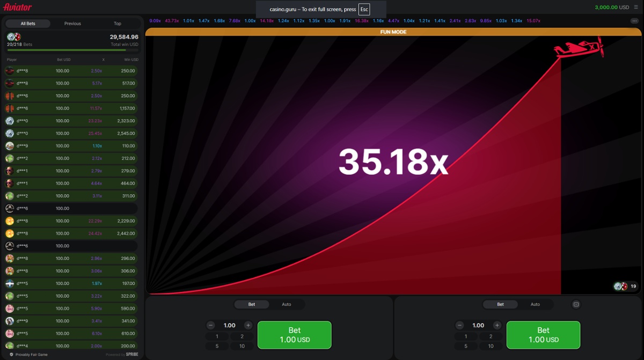This screenshot has height=360, width=644.
Task: Click the red airplane on the graph
Action: (x=579, y=49)
